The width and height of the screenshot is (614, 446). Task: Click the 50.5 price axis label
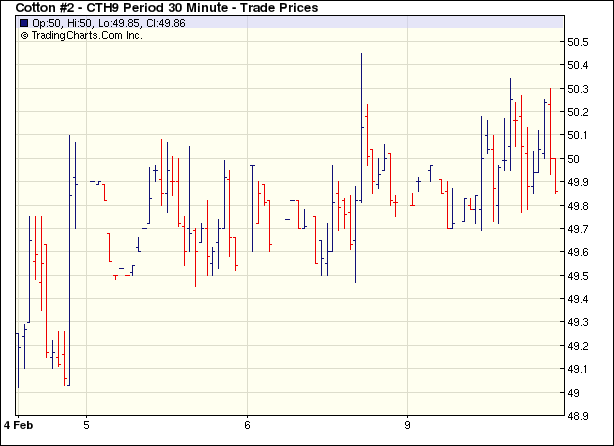pyautogui.click(x=578, y=42)
